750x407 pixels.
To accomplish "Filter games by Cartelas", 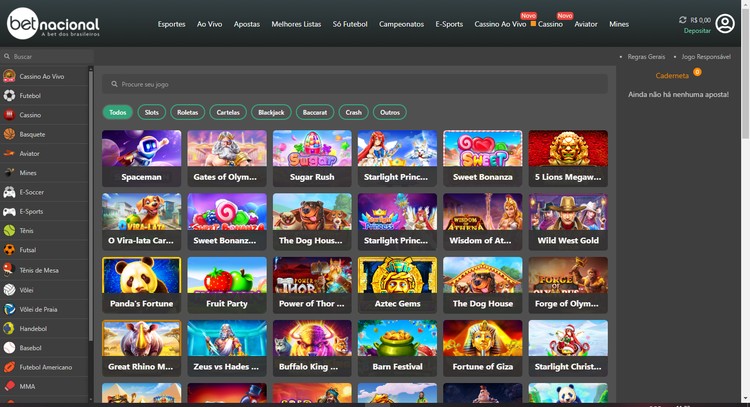I will point(228,112).
